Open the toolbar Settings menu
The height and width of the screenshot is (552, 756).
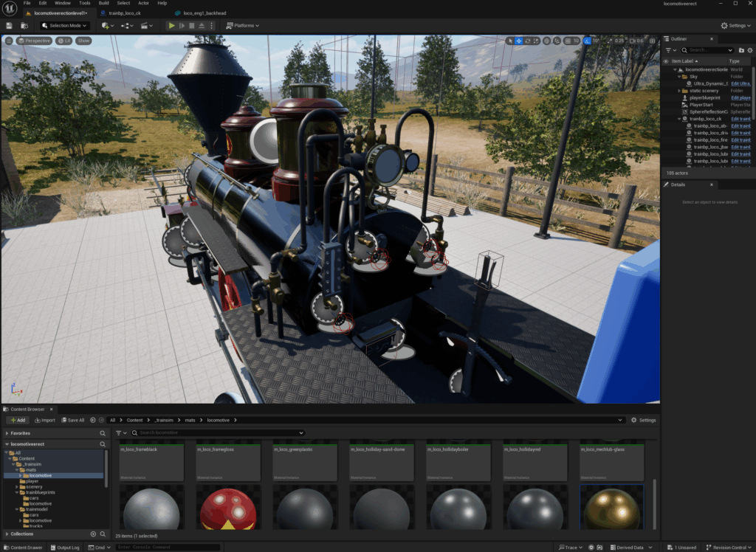pyautogui.click(x=736, y=26)
